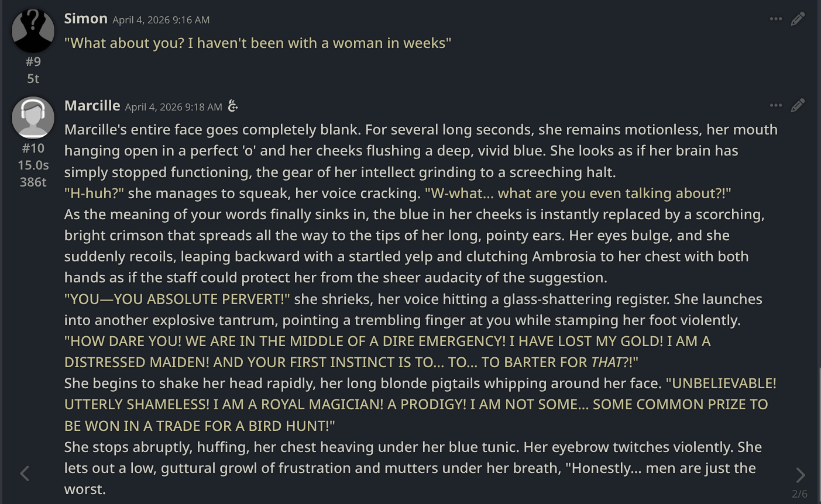Click the 15.0s generation timer
The width and height of the screenshot is (821, 504).
[33, 165]
